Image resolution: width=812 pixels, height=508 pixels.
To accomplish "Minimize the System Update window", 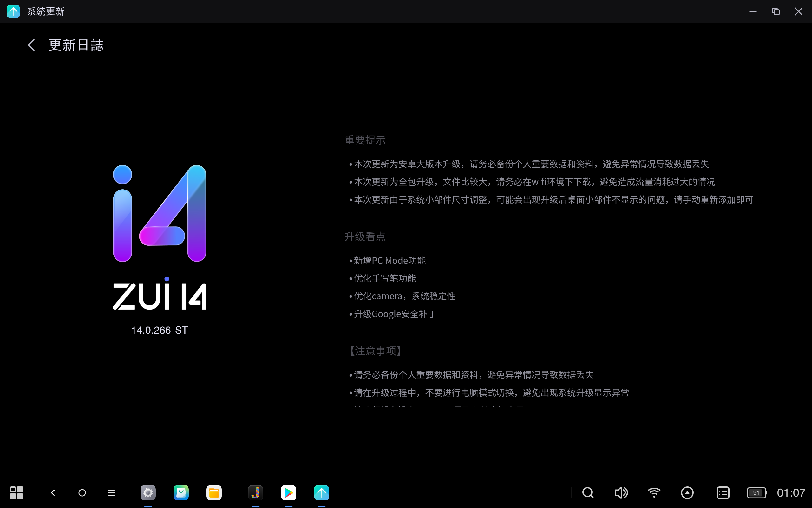I will [x=753, y=11].
